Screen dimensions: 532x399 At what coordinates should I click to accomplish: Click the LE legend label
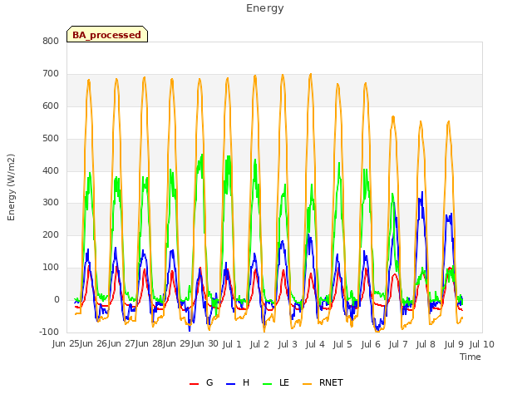284,382
